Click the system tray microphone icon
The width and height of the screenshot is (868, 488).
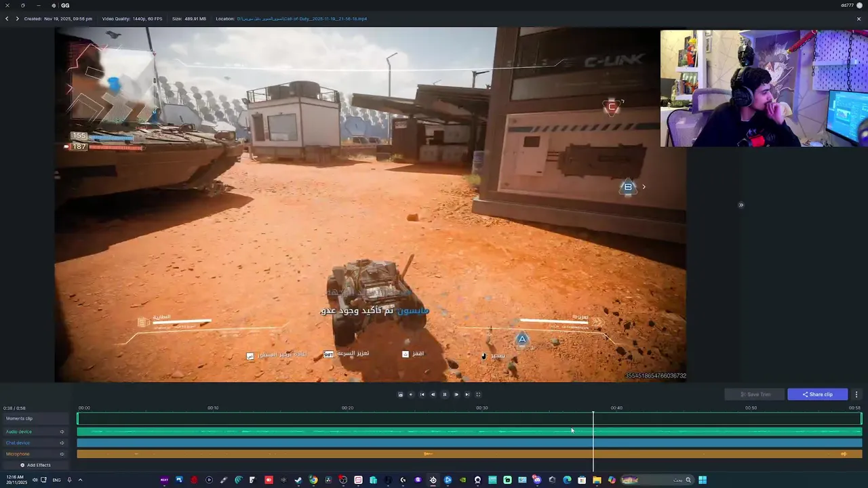point(68,480)
